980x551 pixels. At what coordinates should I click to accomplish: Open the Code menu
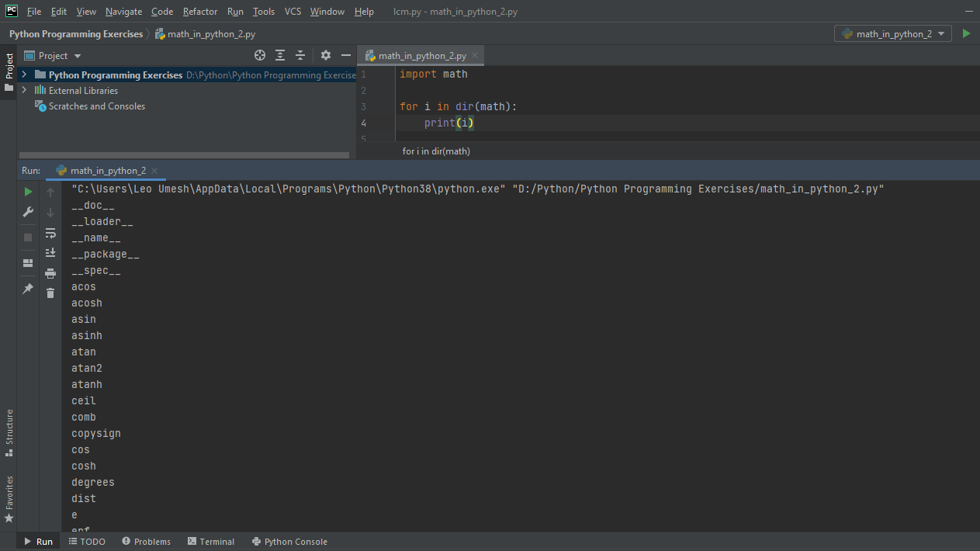coord(162,12)
